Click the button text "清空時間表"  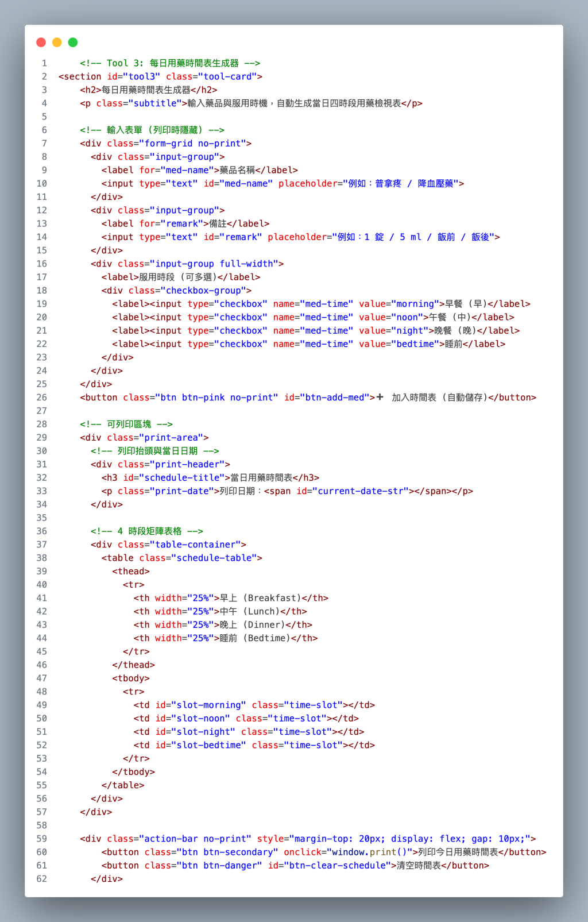(x=419, y=865)
